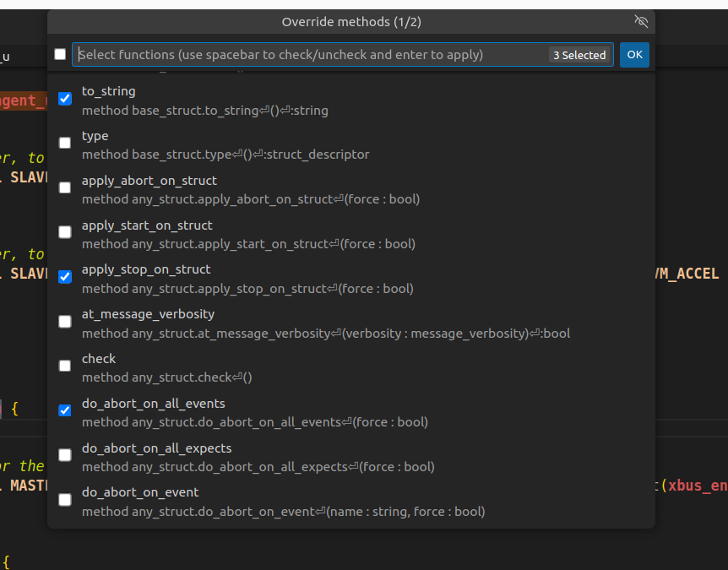Image resolution: width=728 pixels, height=570 pixels.
Task: Uncheck do_abort_on_all_events
Action: (65, 410)
